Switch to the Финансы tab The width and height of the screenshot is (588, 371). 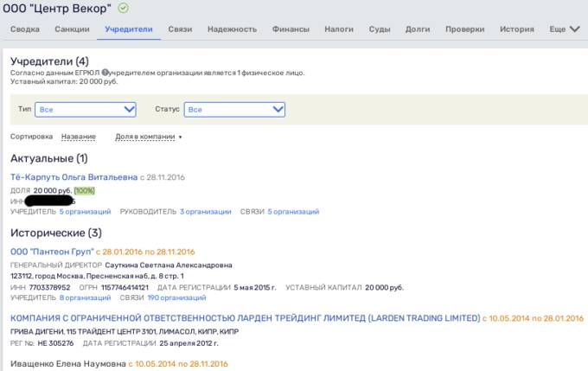(x=291, y=29)
